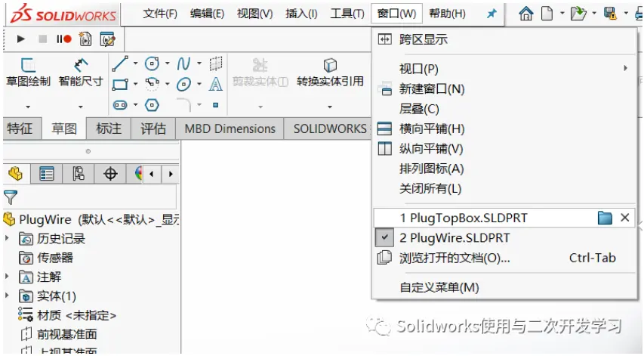Click the tree filter funnel icon
The width and height of the screenshot is (644, 356).
(11, 198)
